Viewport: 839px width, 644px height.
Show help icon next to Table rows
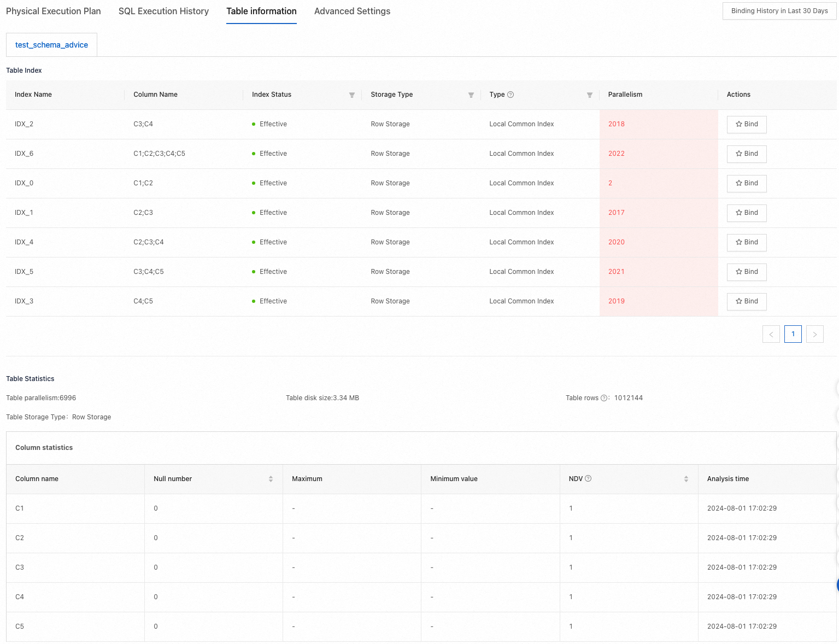click(604, 398)
